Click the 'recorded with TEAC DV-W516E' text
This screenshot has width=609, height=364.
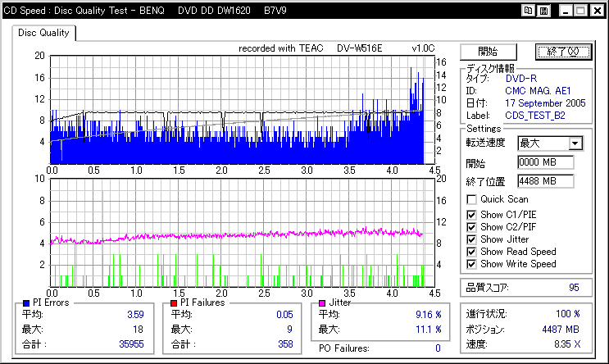pos(311,48)
